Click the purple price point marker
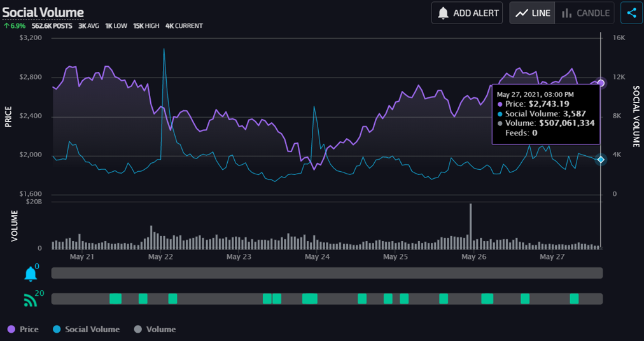Viewport: 644px width, 341px height. coord(601,83)
